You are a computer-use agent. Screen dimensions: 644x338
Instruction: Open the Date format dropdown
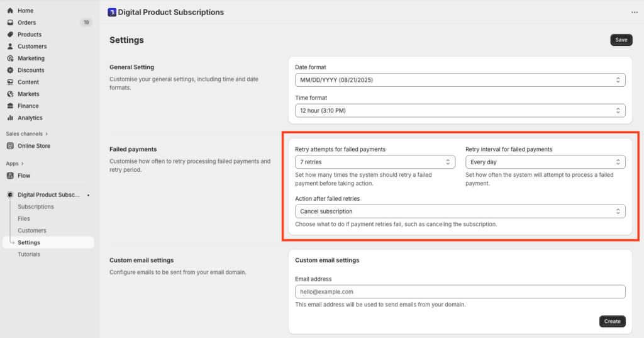click(460, 80)
